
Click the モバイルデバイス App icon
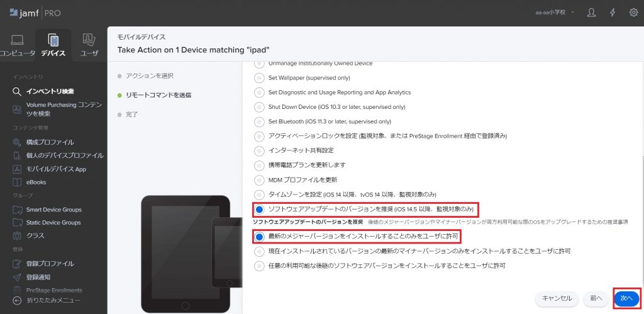tap(17, 169)
